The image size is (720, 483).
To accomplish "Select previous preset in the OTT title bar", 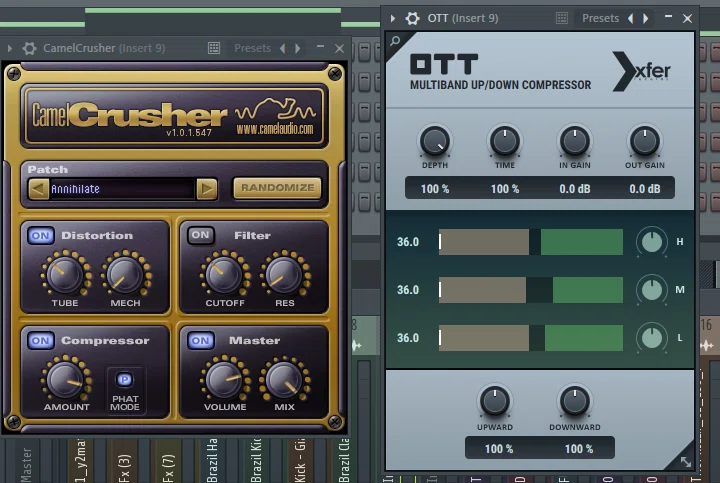I will [x=631, y=18].
